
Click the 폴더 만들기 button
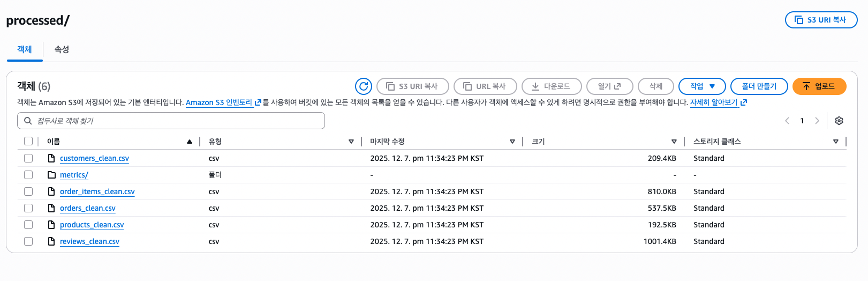tap(759, 86)
